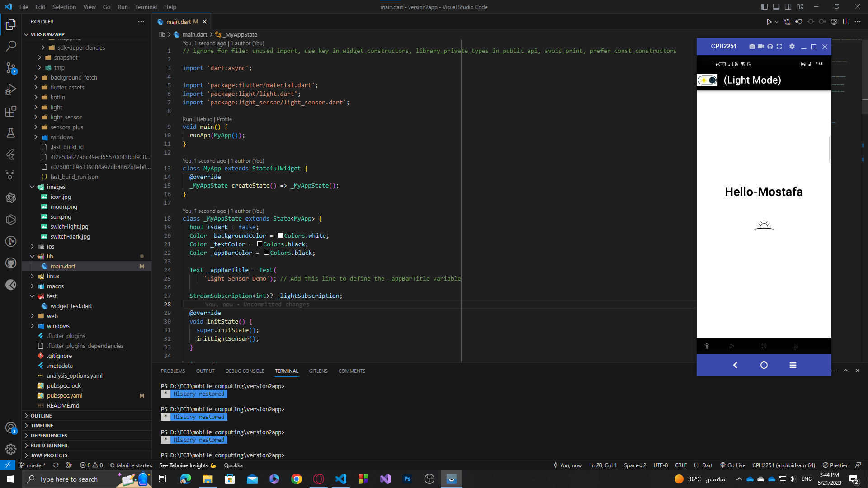Viewport: 868px width, 488px height.
Task: Open the Run and Debug panel
Action: 11,89
